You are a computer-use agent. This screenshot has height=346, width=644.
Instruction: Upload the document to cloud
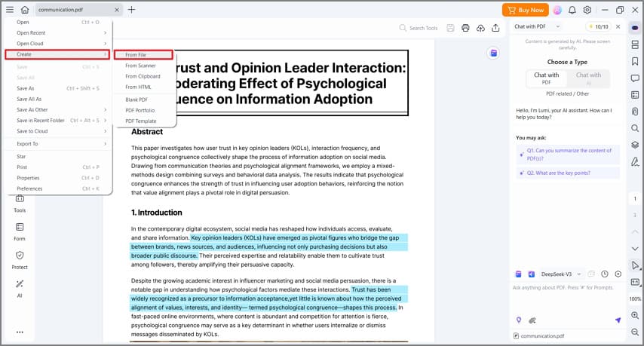(x=480, y=28)
